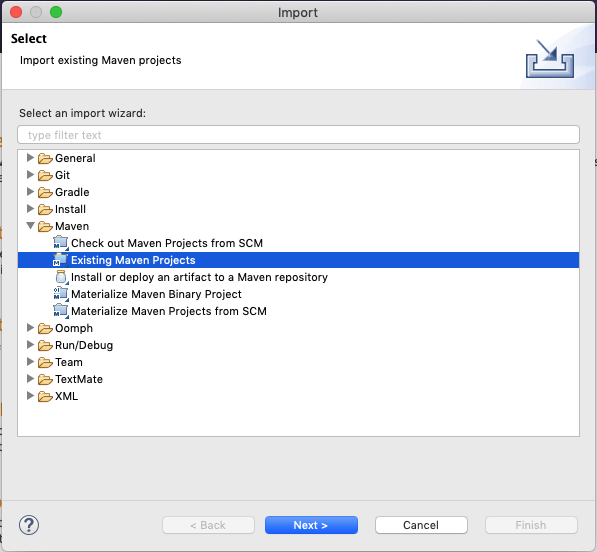Image resolution: width=597 pixels, height=552 pixels.
Task: Click the Materialize Maven Binary Project icon
Action: tap(61, 294)
